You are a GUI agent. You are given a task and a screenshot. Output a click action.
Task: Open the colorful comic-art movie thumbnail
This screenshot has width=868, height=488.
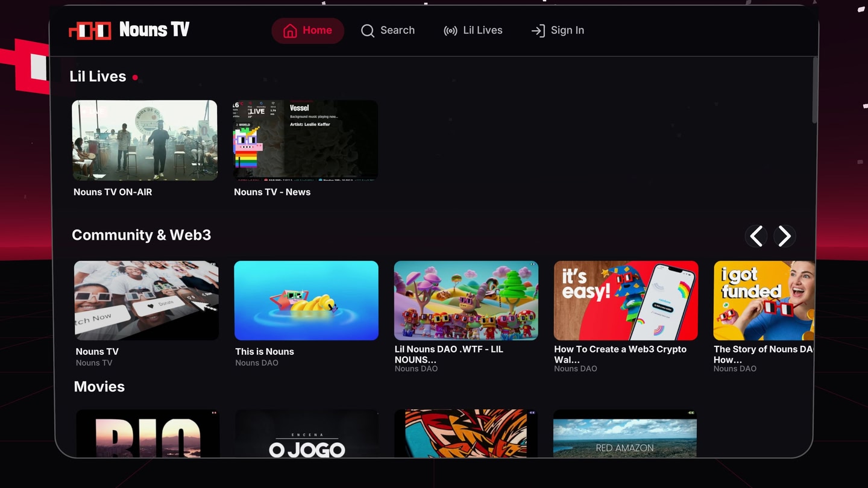click(x=465, y=433)
